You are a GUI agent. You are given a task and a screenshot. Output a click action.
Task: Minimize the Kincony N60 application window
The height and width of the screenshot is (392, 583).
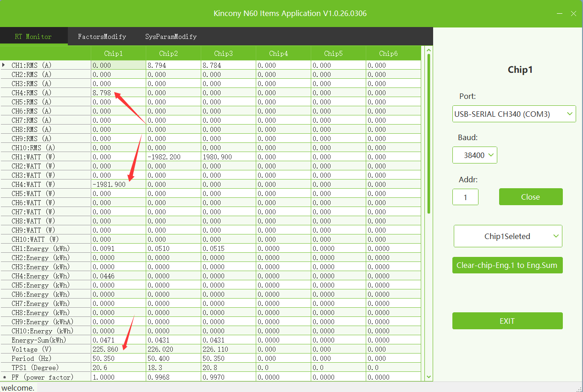pyautogui.click(x=559, y=14)
